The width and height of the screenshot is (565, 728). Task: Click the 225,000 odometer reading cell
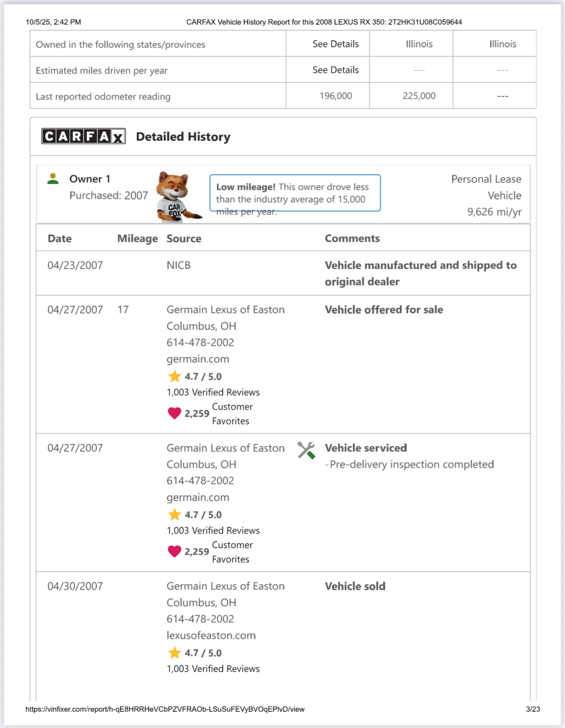coord(419,96)
